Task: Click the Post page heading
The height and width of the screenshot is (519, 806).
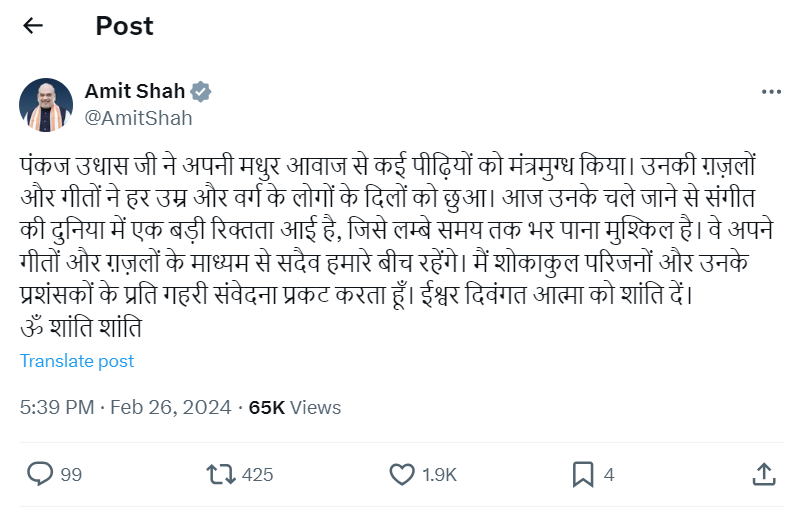Action: pyautogui.click(x=125, y=26)
